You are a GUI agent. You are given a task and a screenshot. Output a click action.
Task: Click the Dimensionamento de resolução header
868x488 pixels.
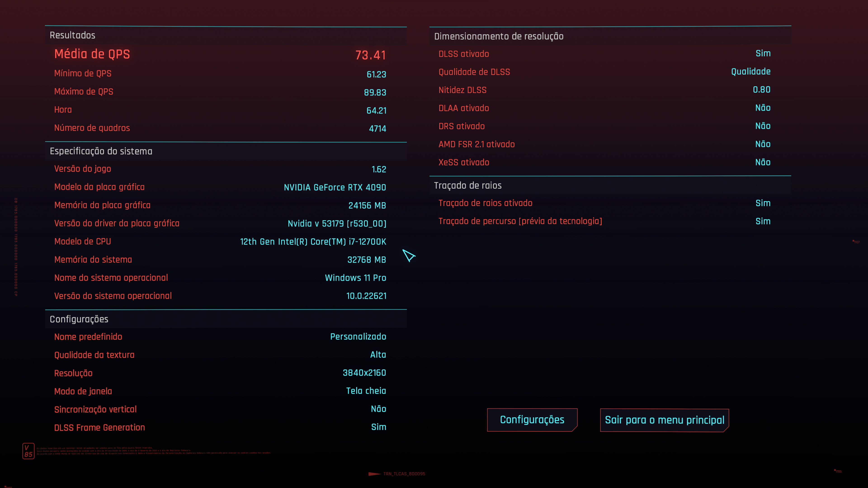coord(498,36)
